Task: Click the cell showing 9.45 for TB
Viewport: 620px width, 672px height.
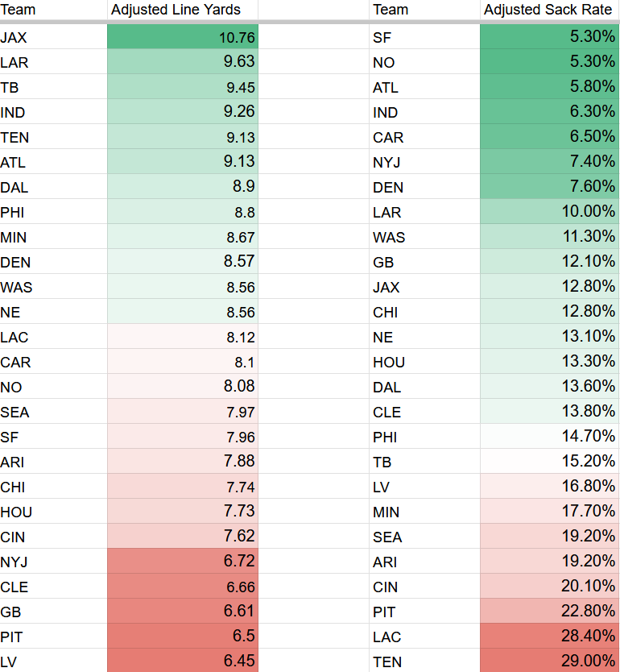Action: 182,87
